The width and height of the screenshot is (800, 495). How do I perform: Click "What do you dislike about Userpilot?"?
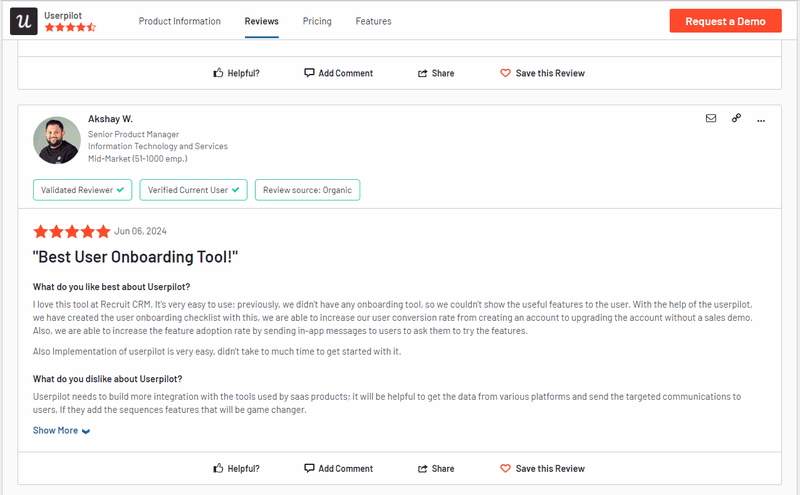(x=107, y=379)
